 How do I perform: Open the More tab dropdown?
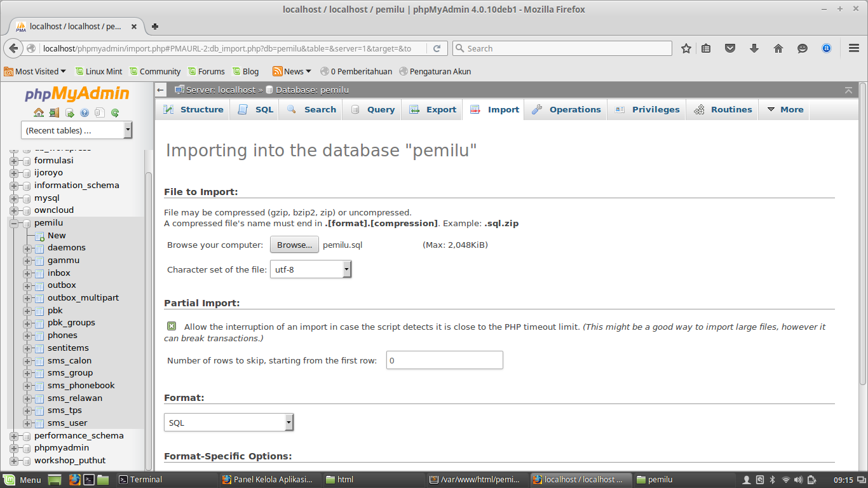[x=785, y=109]
